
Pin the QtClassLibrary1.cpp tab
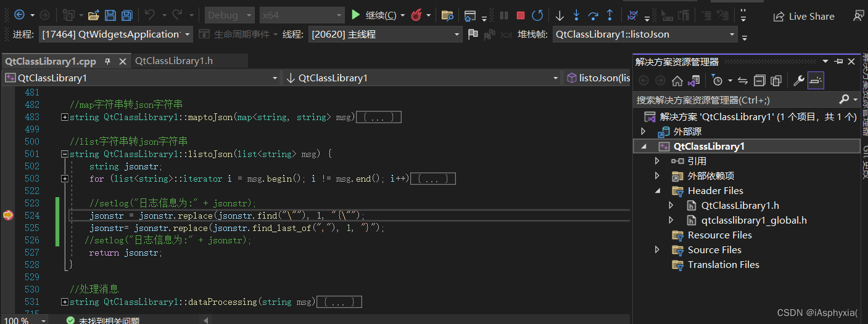coord(107,61)
